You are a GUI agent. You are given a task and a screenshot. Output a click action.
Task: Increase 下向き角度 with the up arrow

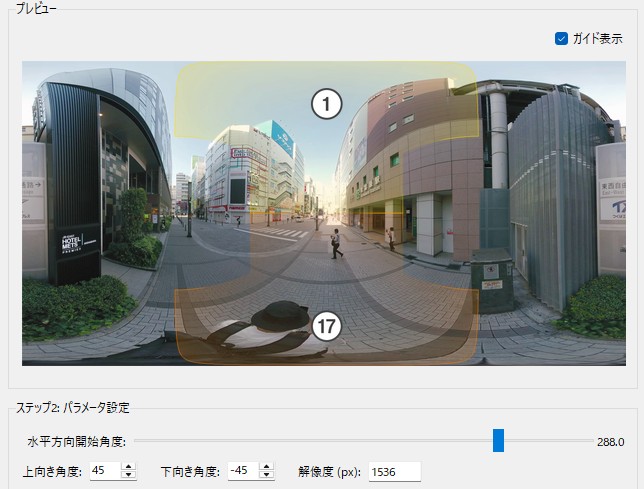(x=265, y=466)
